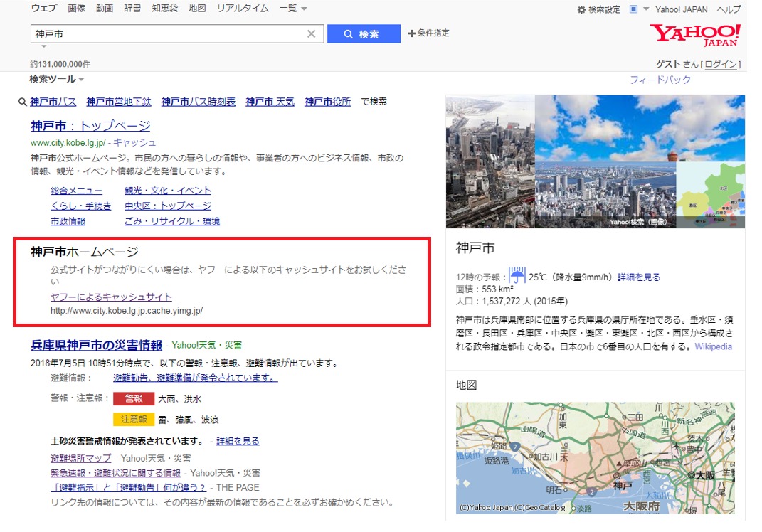The height and width of the screenshot is (532, 762).
Task: Click the umbrella weather forecast icon
Action: point(517,276)
